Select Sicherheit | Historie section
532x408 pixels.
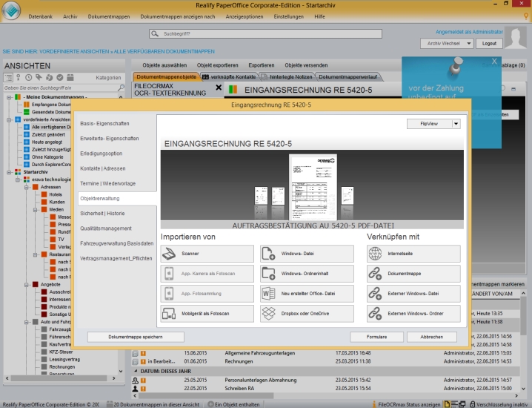tap(107, 213)
